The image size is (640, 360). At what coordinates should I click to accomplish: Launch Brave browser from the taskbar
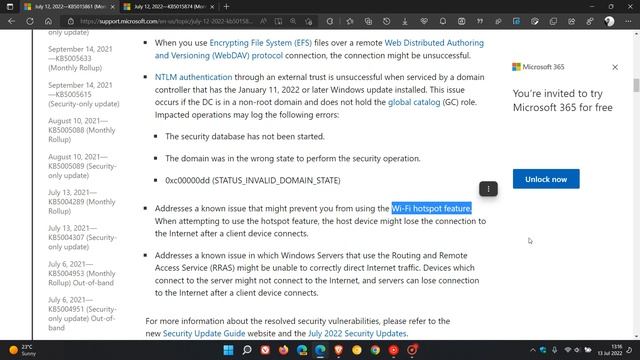338,350
